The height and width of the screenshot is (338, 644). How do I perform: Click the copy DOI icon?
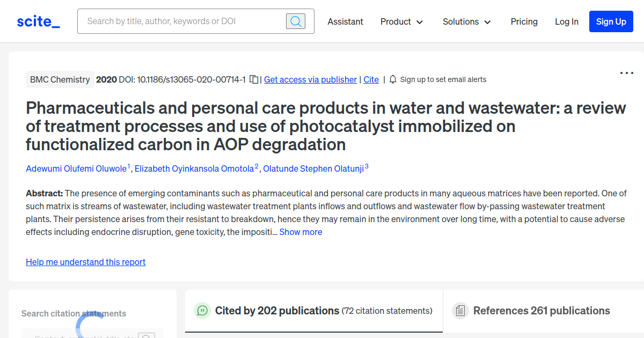(253, 79)
